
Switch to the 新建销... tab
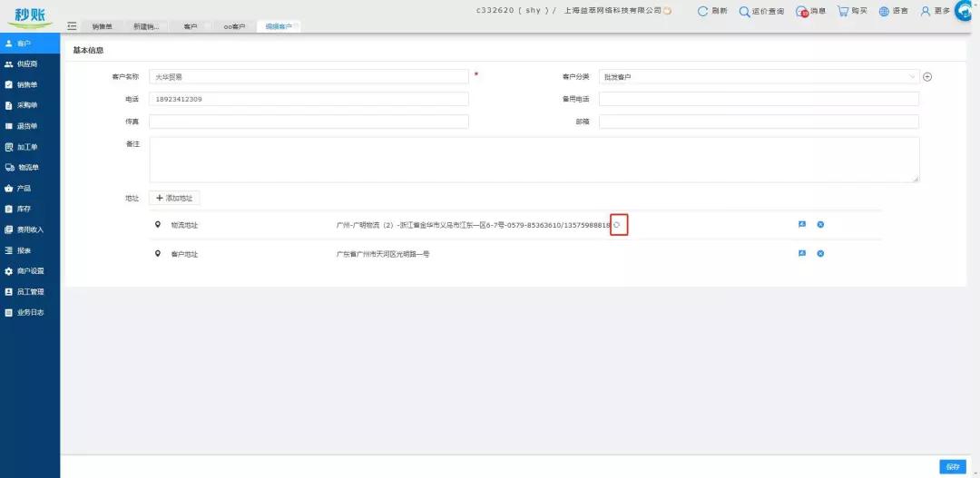pyautogui.click(x=146, y=27)
